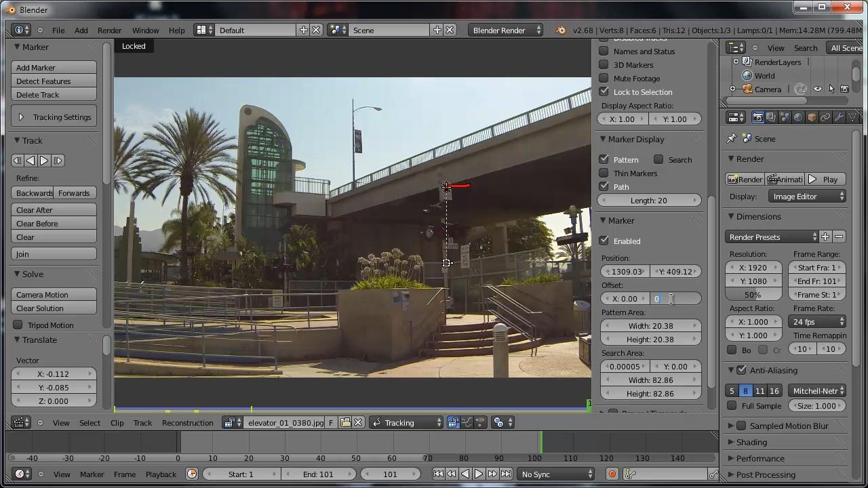Open the File menu

click(x=58, y=30)
